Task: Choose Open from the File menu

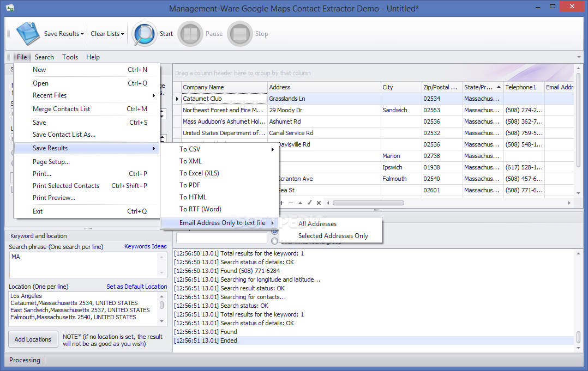Action: [x=87, y=83]
